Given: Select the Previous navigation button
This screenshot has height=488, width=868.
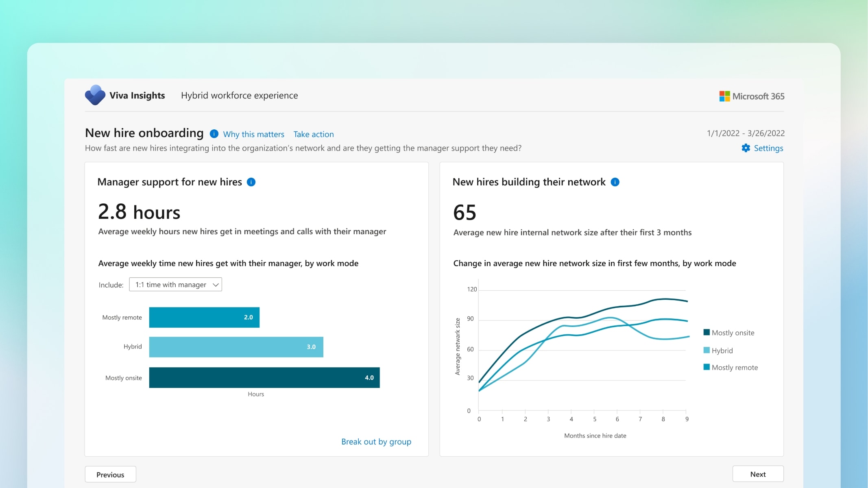Looking at the screenshot, I should click(109, 474).
